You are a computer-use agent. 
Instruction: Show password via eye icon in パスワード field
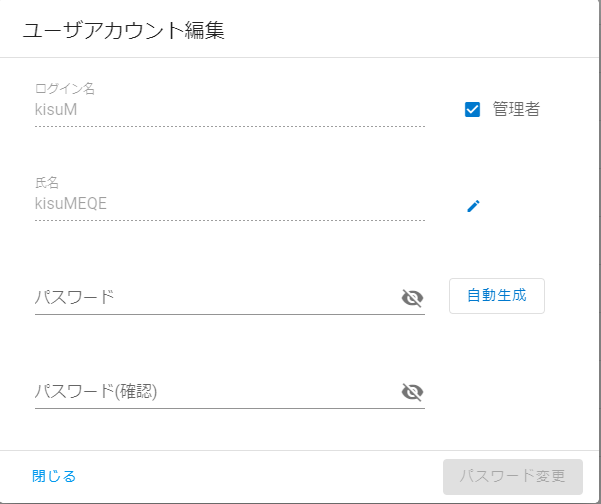pos(412,298)
